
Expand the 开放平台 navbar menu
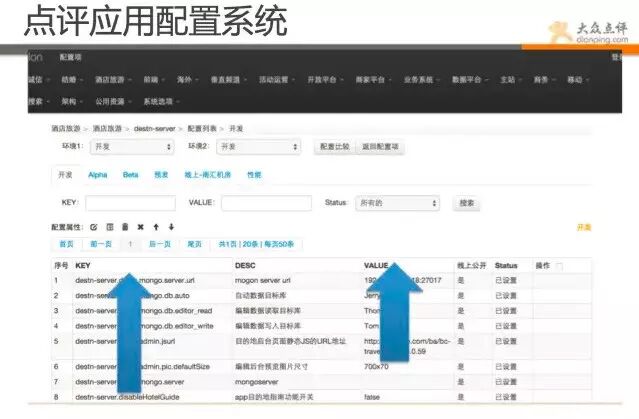[325, 79]
